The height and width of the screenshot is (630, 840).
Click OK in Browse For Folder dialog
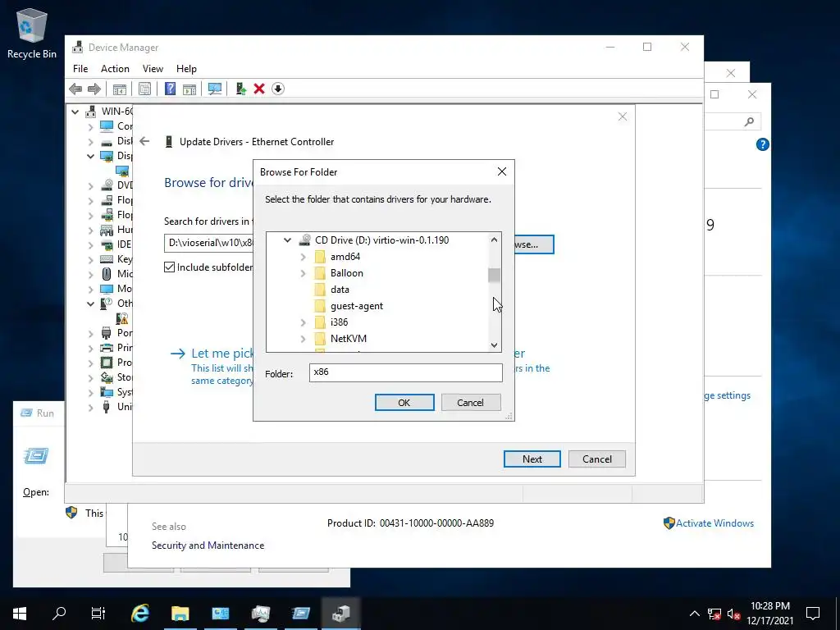[x=404, y=402]
